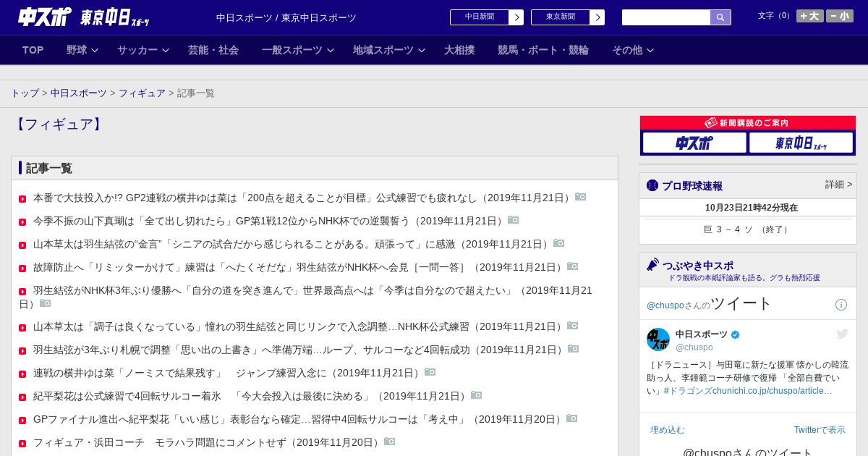This screenshot has width=868, height=456.
Task: Open article 紀平梨花は公式練習で4回転サルコー着氷
Action: click(x=250, y=396)
